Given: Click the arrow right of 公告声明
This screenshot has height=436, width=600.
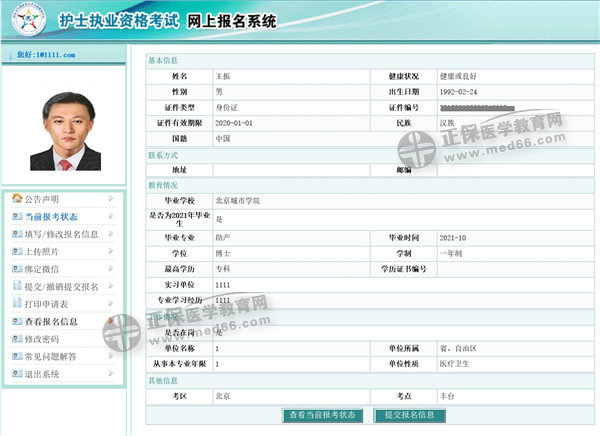Looking at the screenshot, I should point(111,198).
